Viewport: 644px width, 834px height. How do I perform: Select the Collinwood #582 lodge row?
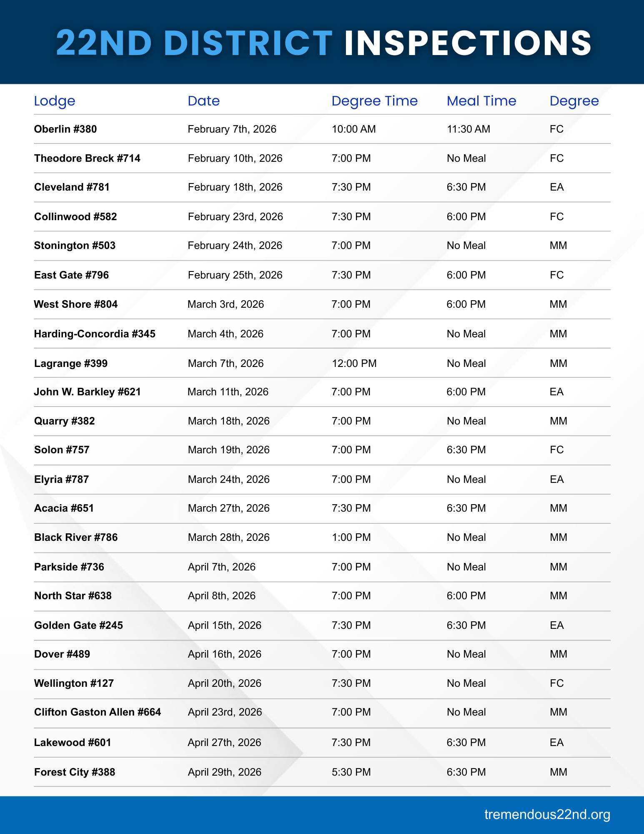pos(75,217)
